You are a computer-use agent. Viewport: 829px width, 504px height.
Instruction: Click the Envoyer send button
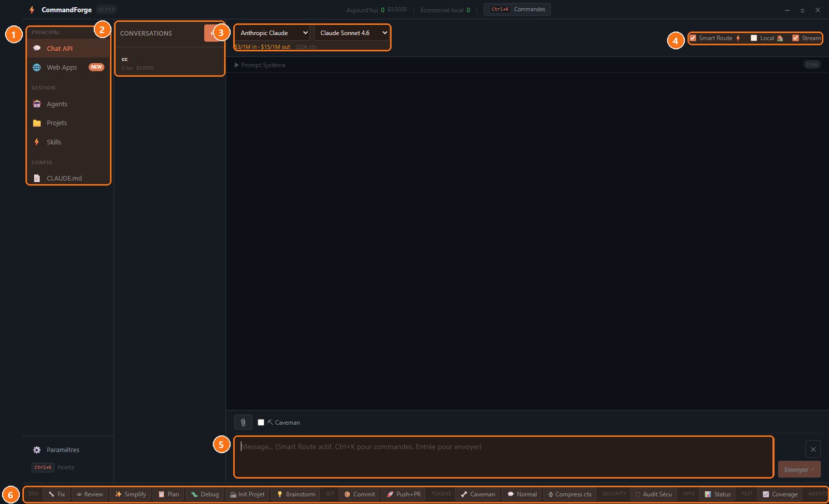[799, 469]
